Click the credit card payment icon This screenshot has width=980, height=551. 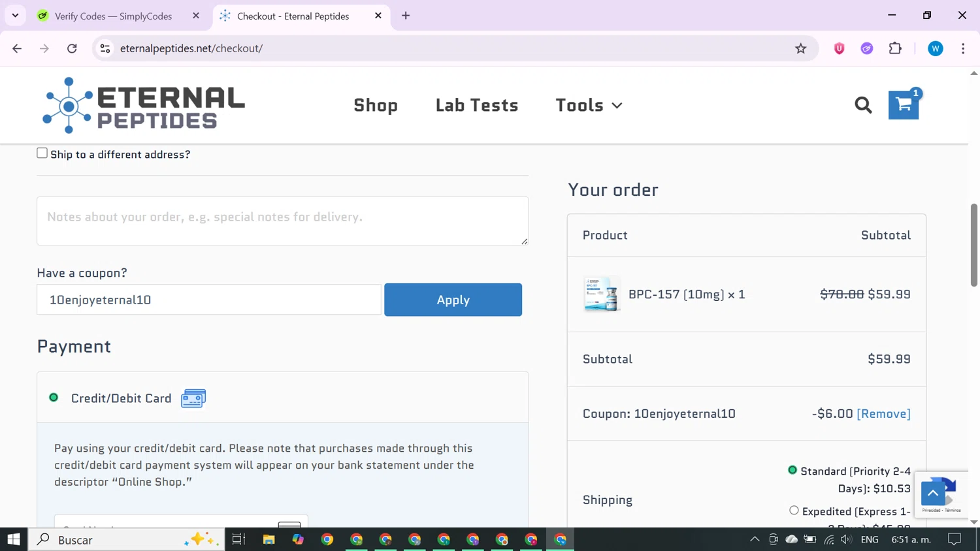point(193,398)
